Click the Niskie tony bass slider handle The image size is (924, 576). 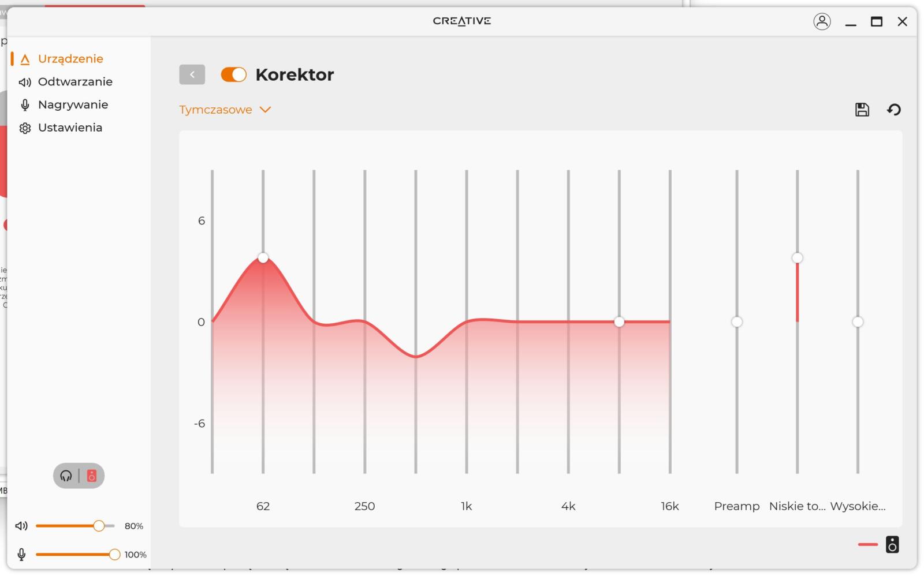(798, 258)
